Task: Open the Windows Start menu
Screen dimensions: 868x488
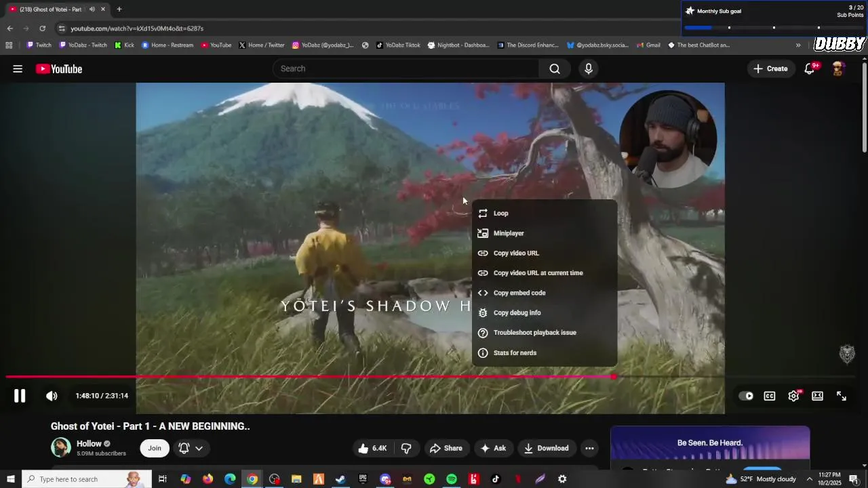Action: pos(10,479)
